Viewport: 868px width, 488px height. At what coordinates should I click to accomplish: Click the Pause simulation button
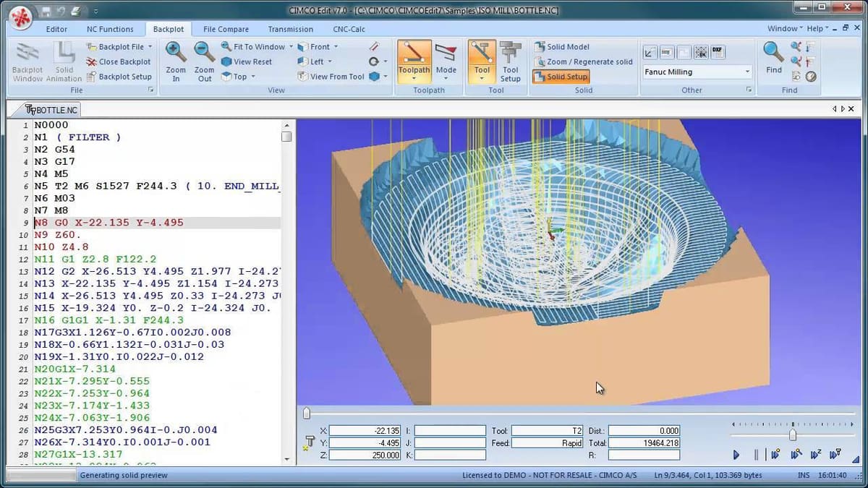click(x=756, y=455)
